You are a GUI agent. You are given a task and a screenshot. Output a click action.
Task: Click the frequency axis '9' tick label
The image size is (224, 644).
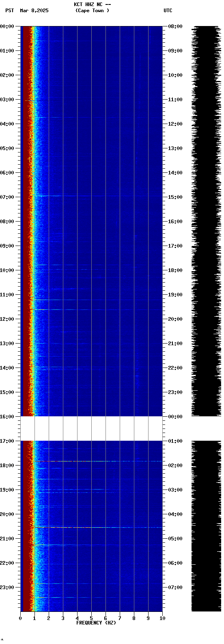tap(148, 618)
